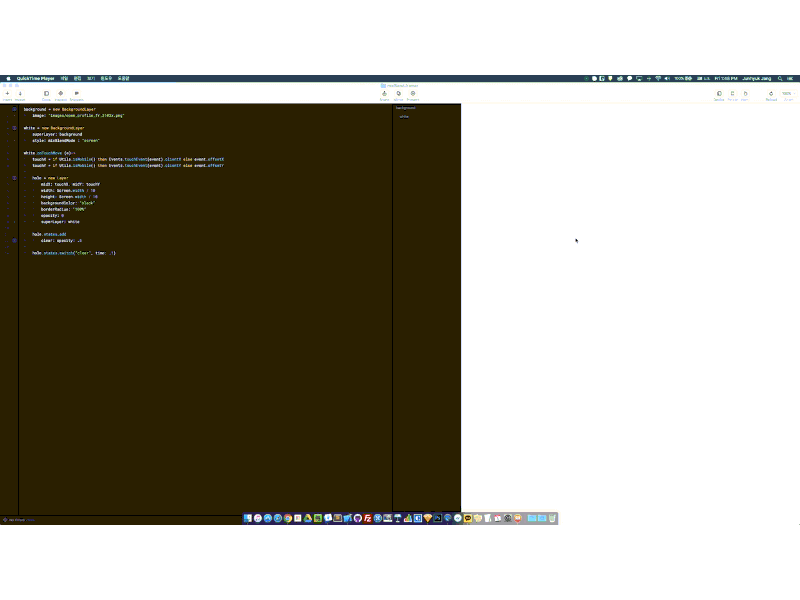800x600 pixels.
Task: Open the Feedback tool
Action: tap(77, 93)
